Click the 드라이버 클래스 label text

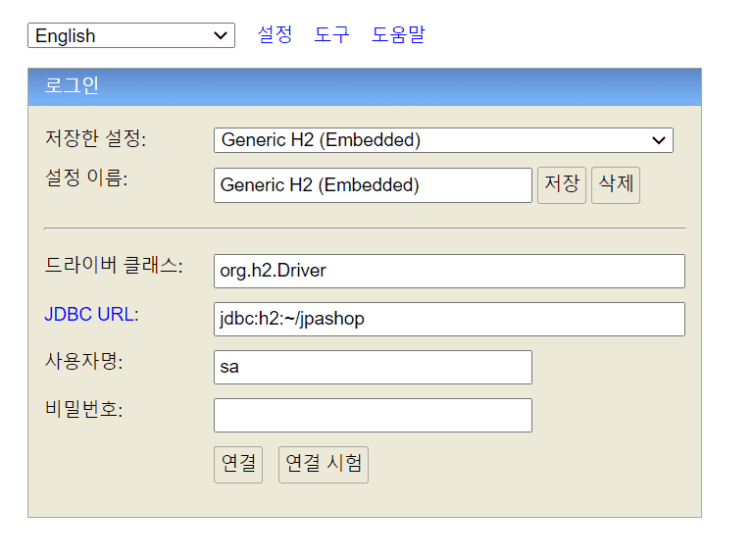[114, 266]
